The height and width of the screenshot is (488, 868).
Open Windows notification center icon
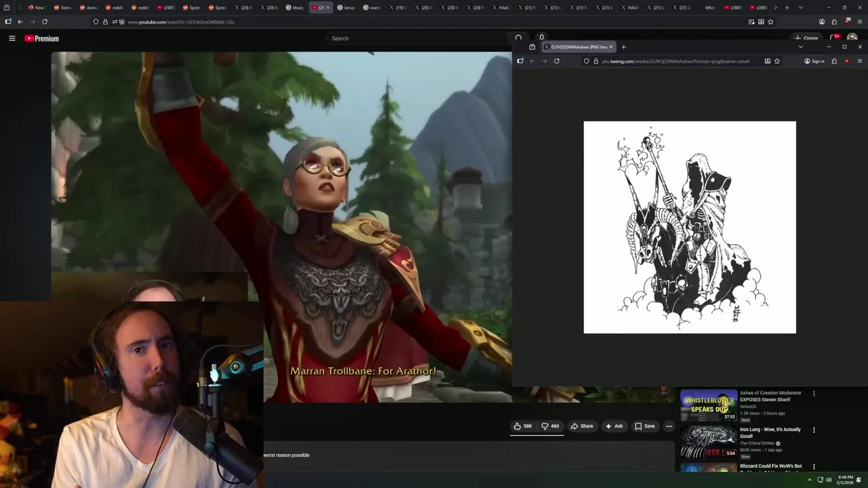pos(859,480)
